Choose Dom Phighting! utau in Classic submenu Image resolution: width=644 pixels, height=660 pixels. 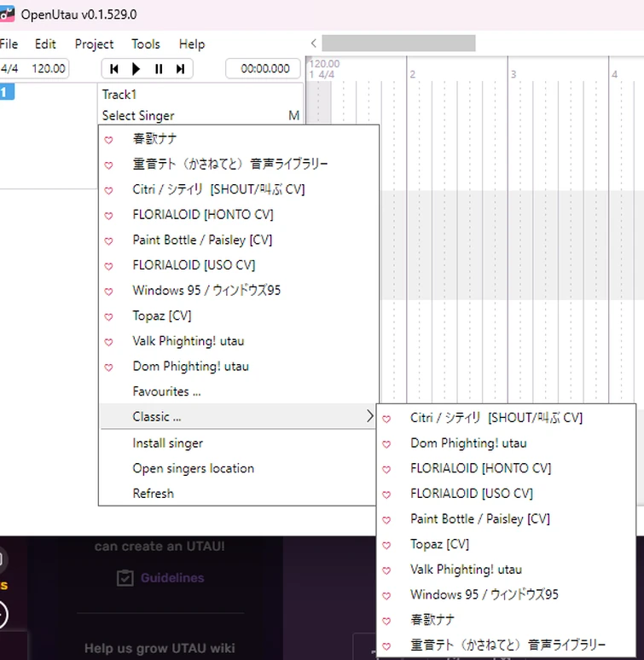(468, 443)
